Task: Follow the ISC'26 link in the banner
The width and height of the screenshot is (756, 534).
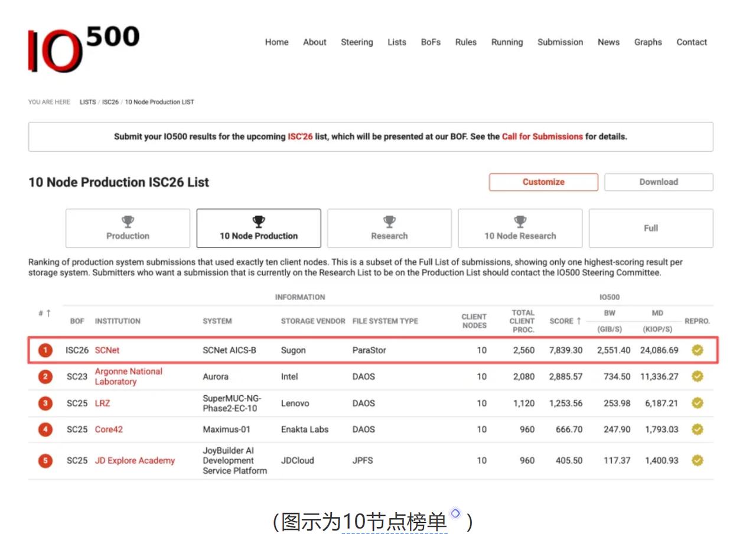Action: (300, 136)
